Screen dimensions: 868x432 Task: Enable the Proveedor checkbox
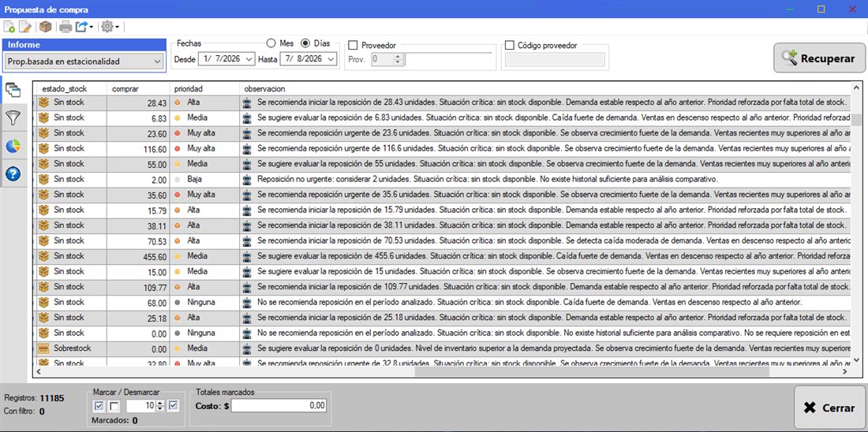[354, 46]
